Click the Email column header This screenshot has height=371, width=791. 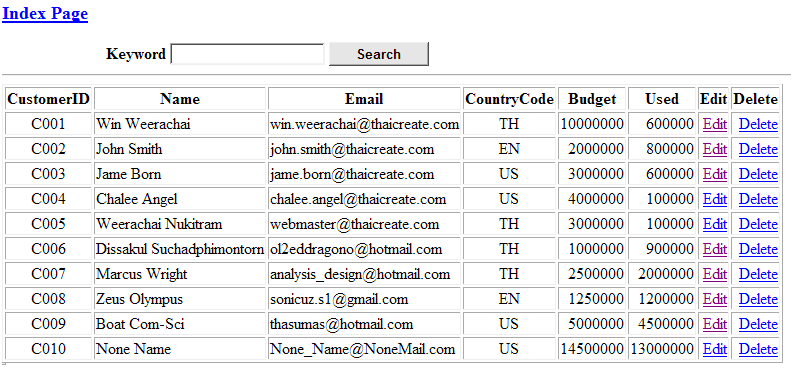pos(364,99)
